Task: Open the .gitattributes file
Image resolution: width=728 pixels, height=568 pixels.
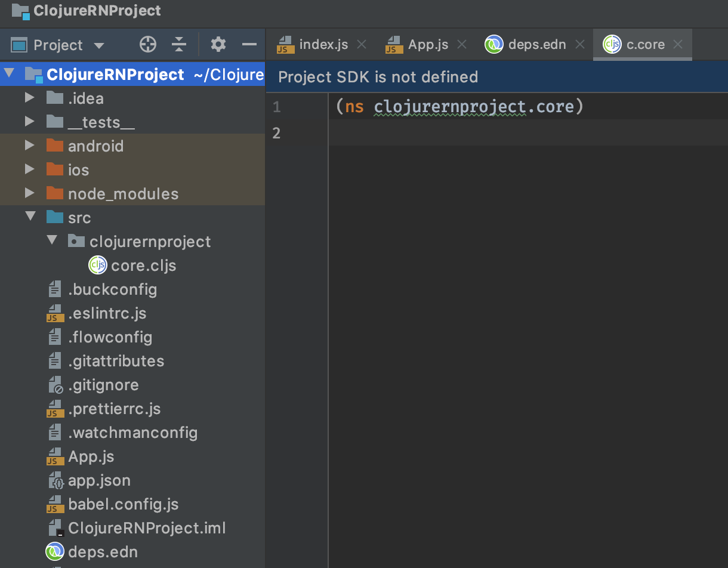Action: pos(116,361)
